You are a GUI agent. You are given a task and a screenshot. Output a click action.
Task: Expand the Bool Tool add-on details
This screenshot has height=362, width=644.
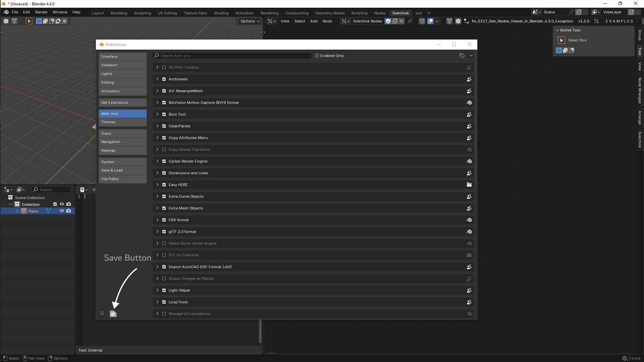[157, 114]
